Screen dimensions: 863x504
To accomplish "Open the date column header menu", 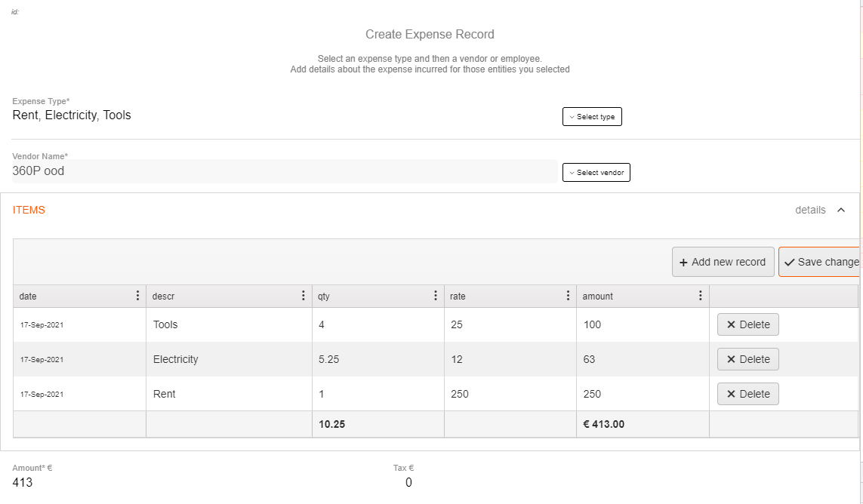I will 137,296.
